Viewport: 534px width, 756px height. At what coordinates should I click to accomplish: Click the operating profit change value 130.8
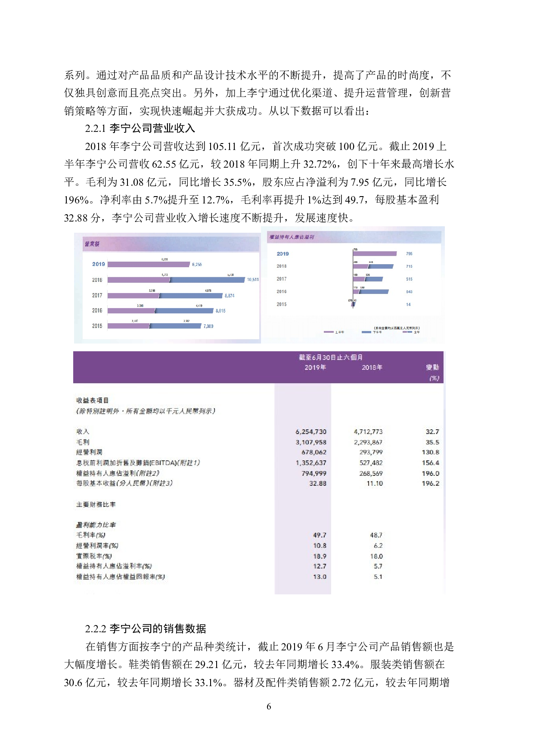pos(431,452)
